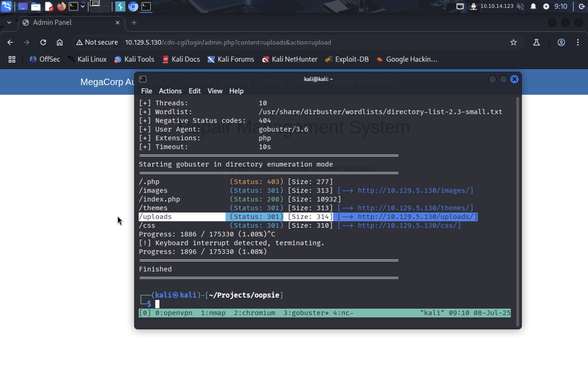Click the terminal window title-bar icon
The image size is (588, 368).
[143, 79]
